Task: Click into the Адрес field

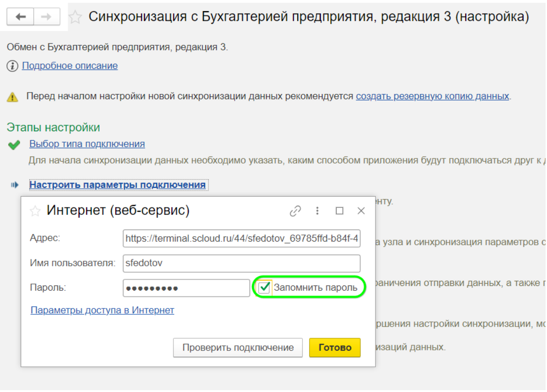Action: (x=241, y=239)
